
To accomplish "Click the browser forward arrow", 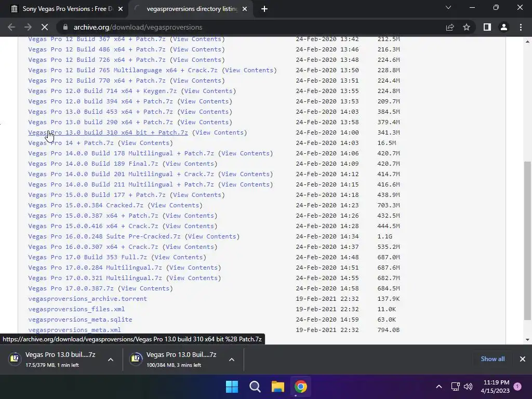I will [x=28, y=27].
